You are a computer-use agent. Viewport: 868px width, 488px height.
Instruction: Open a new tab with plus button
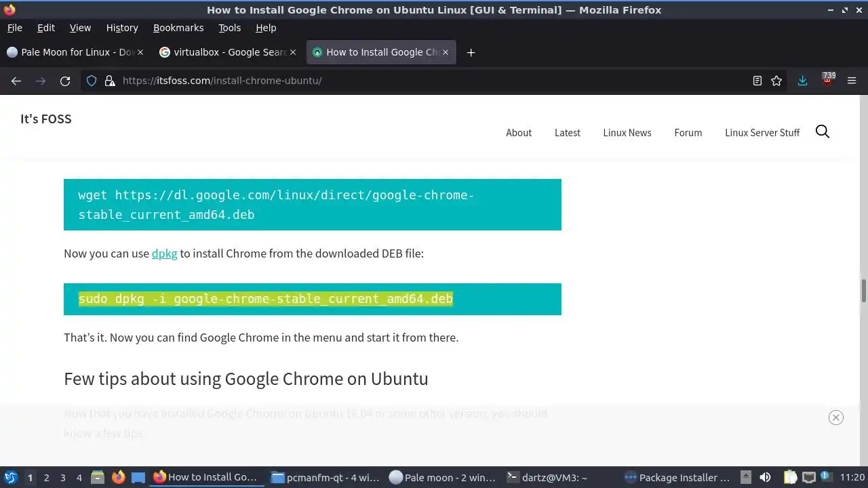click(471, 52)
